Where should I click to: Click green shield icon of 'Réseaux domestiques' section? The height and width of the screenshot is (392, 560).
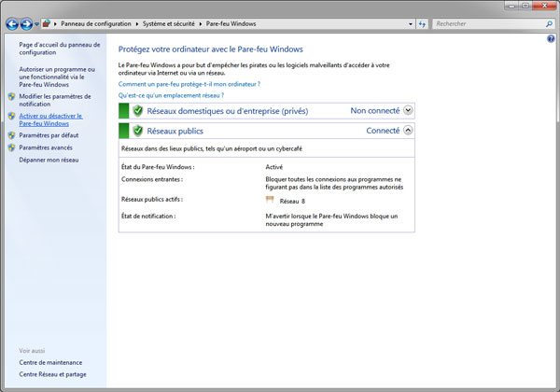point(138,111)
